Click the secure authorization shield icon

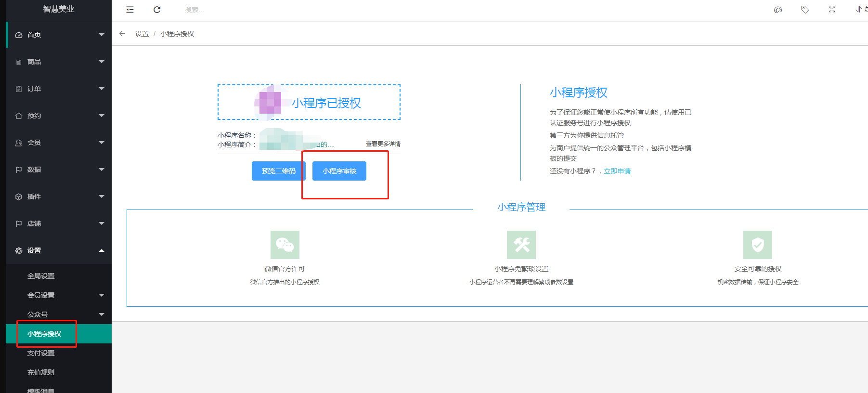758,245
